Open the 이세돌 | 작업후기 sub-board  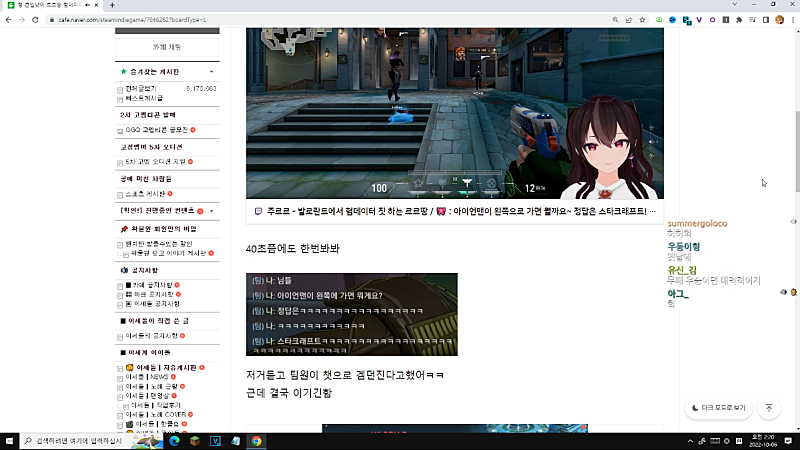[156, 405]
